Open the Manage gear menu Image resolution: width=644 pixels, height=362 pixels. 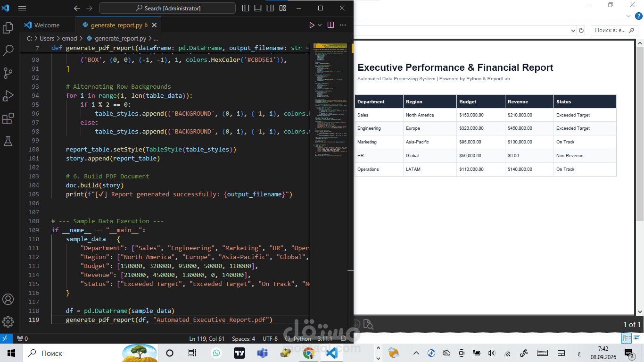point(8,322)
